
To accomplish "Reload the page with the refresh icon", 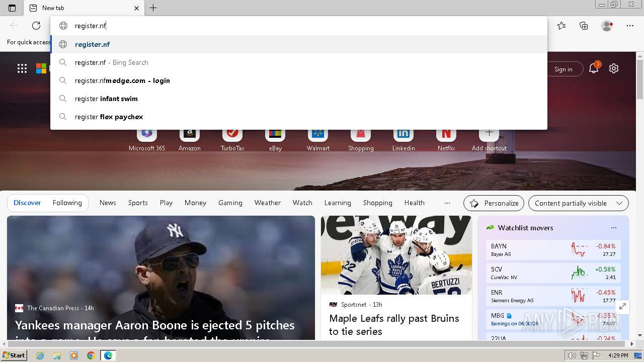I will (36, 26).
